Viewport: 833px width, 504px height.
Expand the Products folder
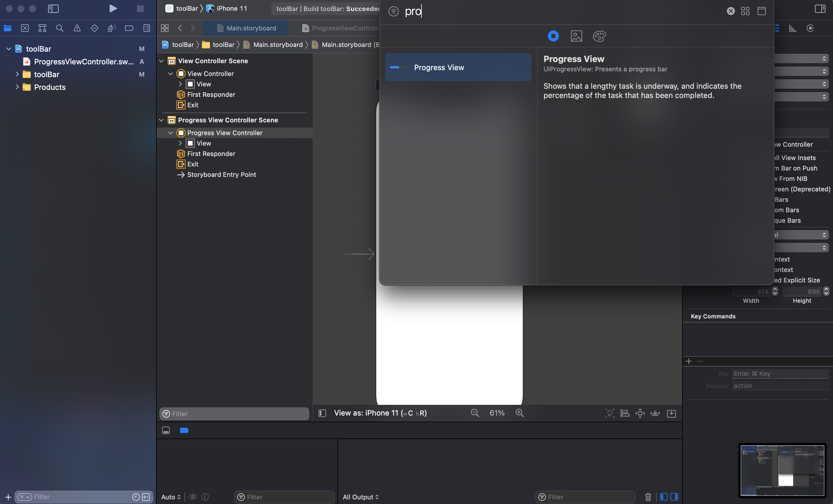tap(17, 87)
